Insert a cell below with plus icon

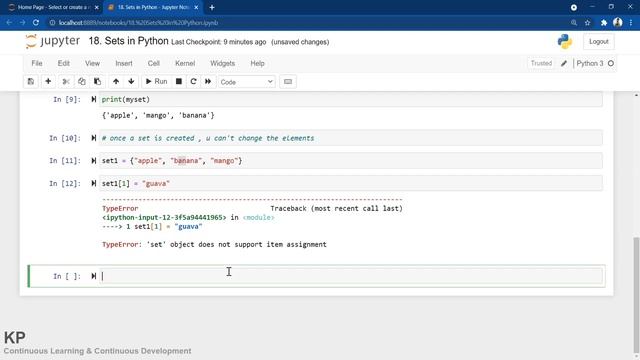click(48, 82)
